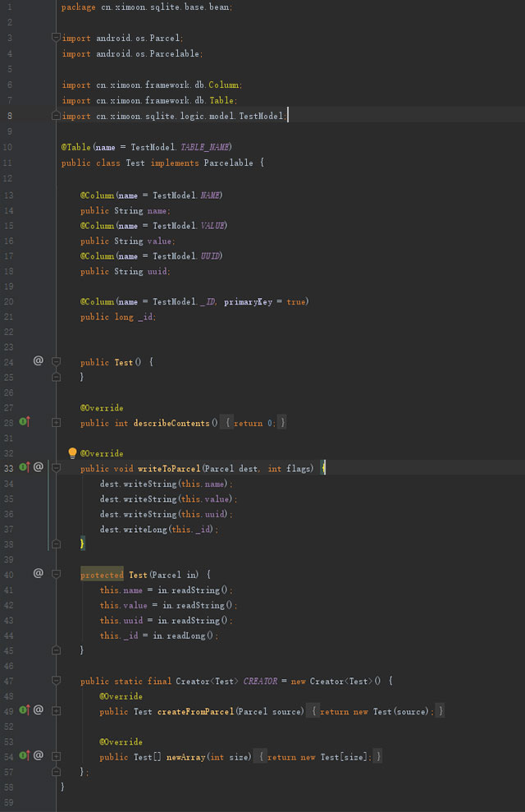Click 'Table' in the framework.db import
Screen dimensions: 525x812
[x=221, y=100]
